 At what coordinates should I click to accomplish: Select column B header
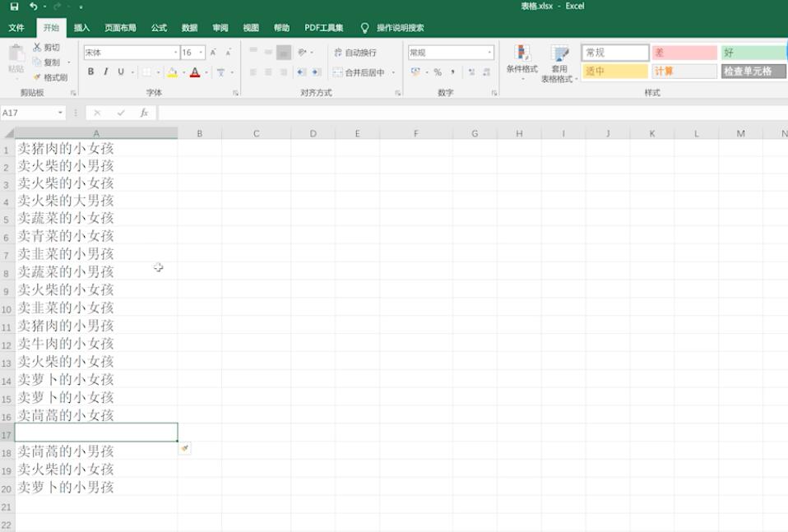(x=200, y=134)
